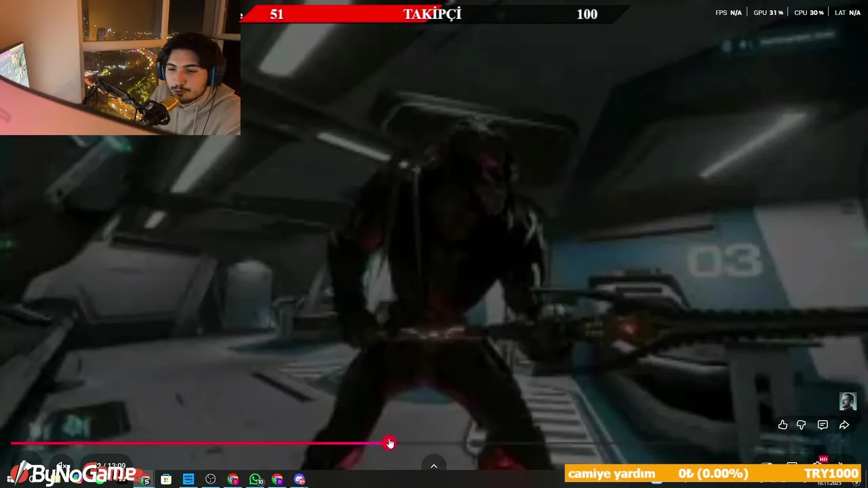Click the 13:09 video time display

point(110,466)
